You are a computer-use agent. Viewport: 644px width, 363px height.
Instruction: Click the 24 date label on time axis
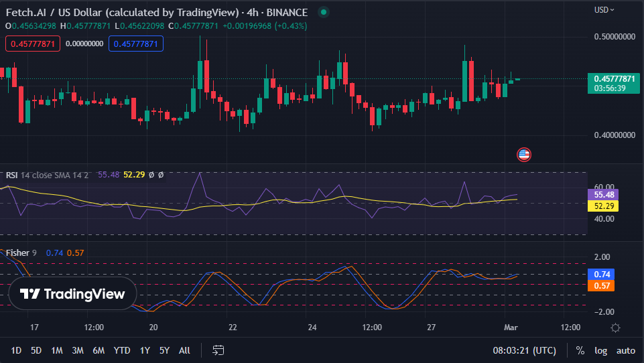click(312, 328)
